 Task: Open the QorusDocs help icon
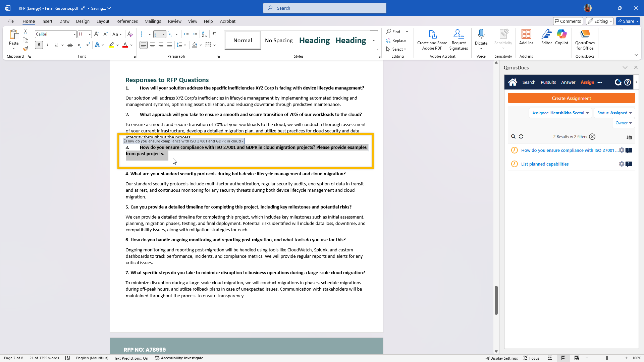[628, 82]
